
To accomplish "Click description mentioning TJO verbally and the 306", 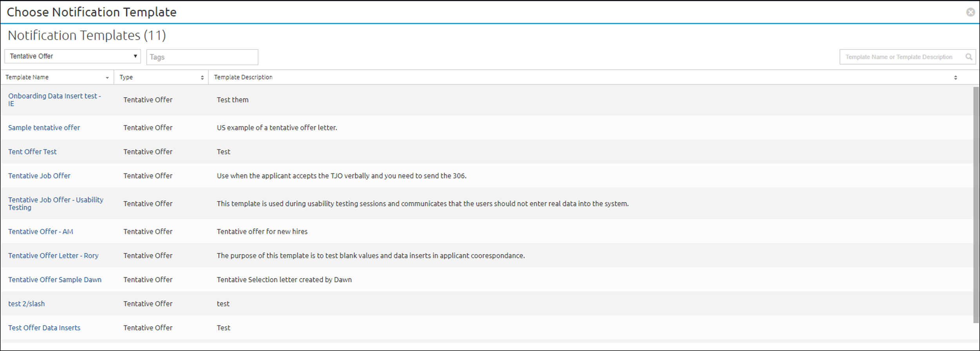I will pos(341,176).
